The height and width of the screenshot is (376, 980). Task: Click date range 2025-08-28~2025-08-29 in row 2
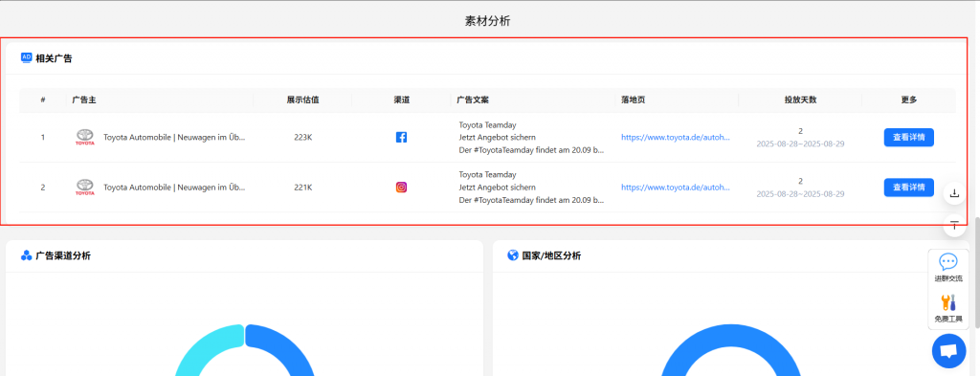coord(800,193)
